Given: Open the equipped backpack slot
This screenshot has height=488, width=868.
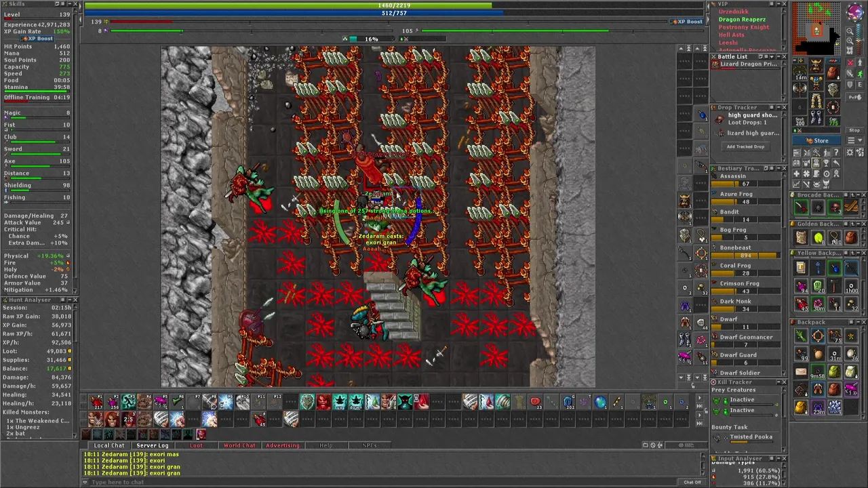Looking at the screenshot, I should (833, 73).
